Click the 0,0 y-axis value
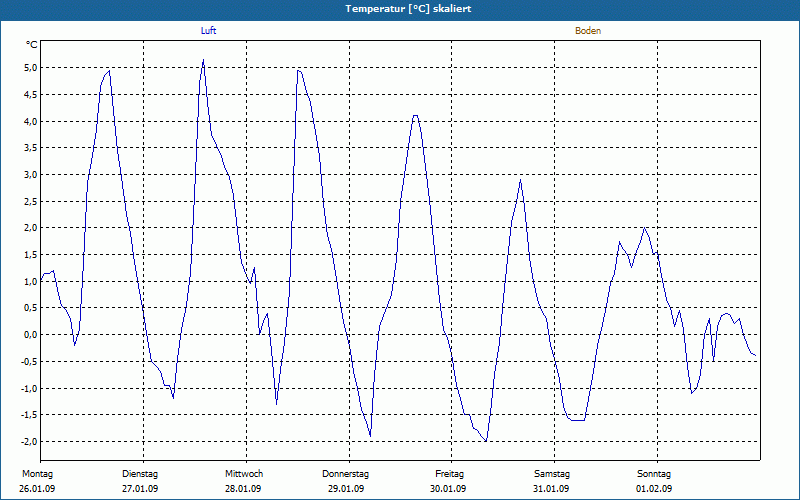 [30, 335]
